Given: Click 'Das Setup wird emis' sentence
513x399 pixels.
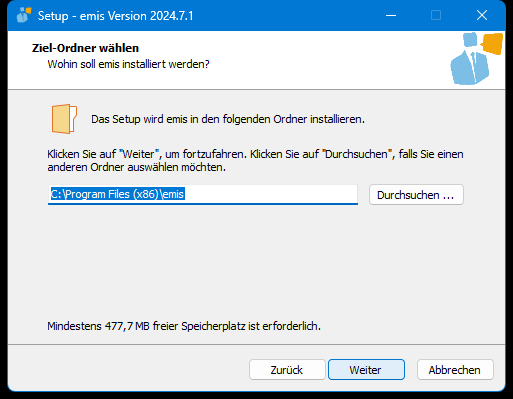Looking at the screenshot, I should tap(228, 119).
